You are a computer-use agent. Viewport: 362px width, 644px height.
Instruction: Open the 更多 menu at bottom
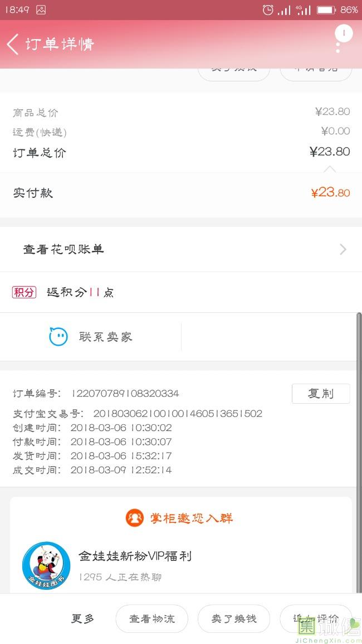point(82,618)
